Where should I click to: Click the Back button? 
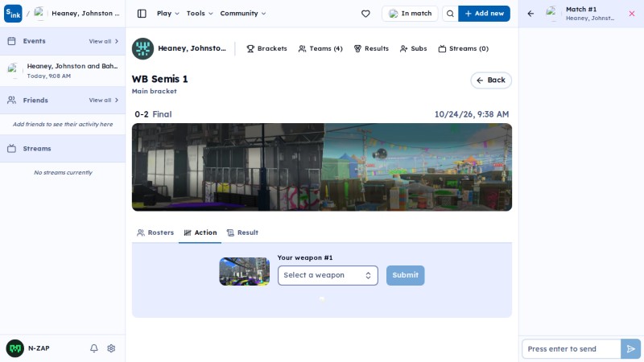pyautogui.click(x=491, y=80)
